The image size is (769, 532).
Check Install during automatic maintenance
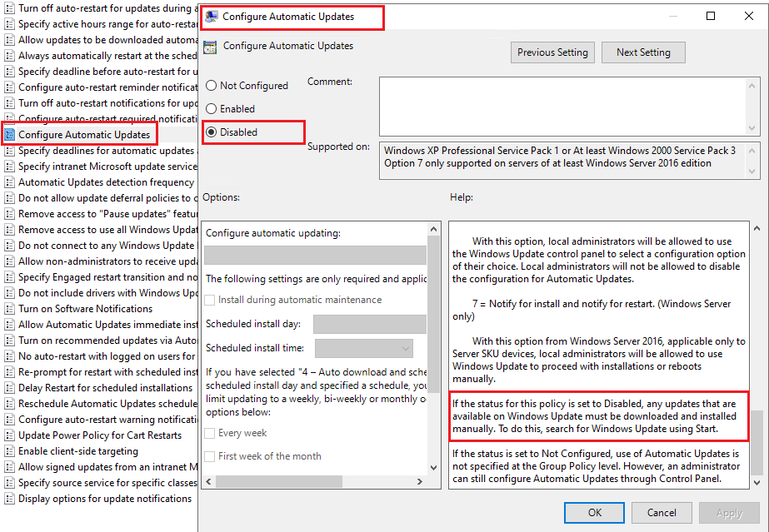click(x=209, y=300)
